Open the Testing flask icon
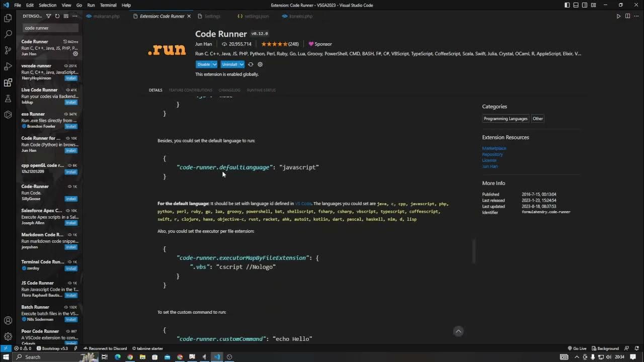644x362 pixels. click(8, 99)
